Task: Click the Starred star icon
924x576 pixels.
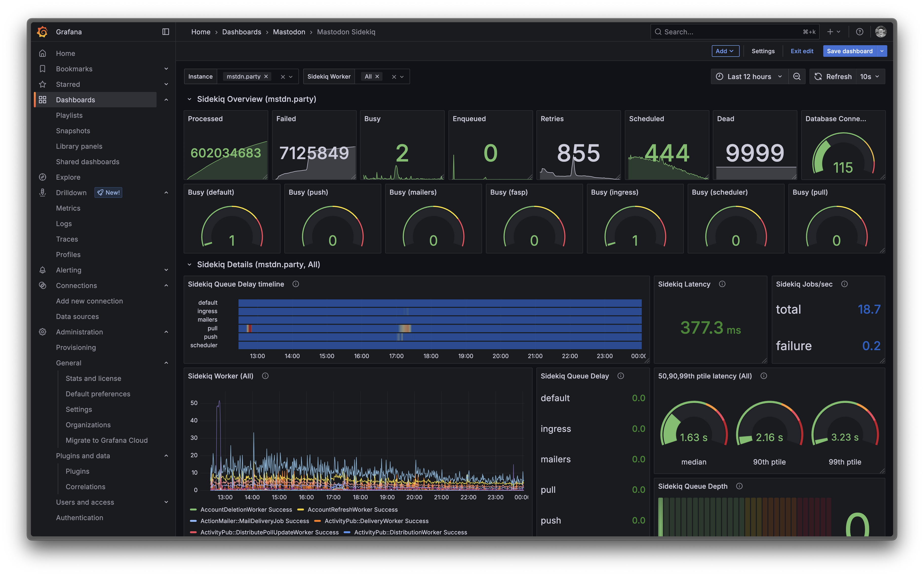Action: 43,84
